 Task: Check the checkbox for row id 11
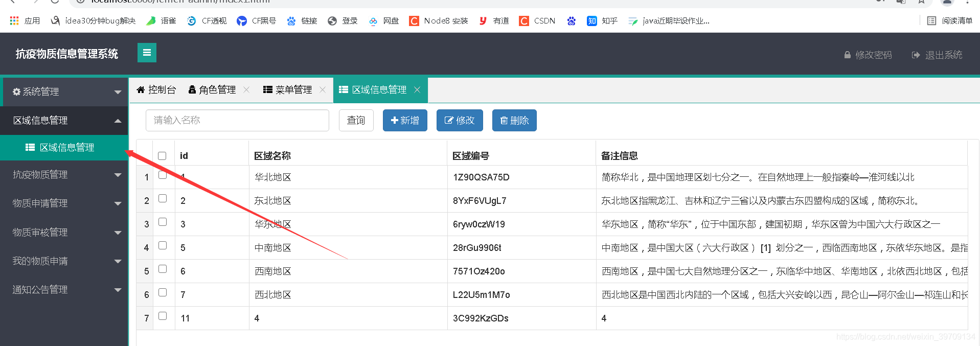pyautogui.click(x=163, y=316)
